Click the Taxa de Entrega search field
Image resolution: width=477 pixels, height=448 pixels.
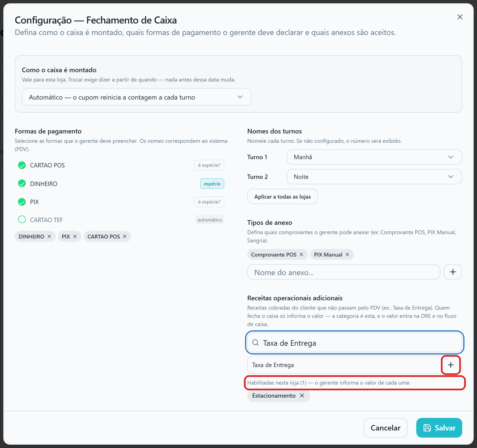[355, 343]
